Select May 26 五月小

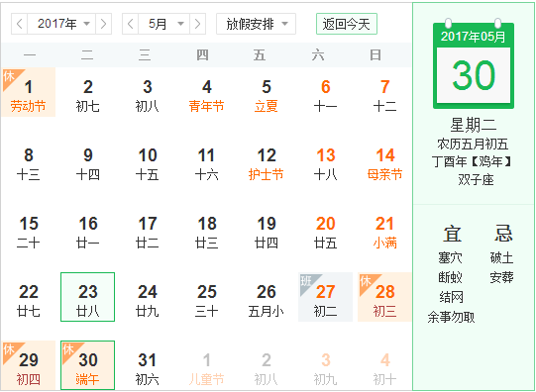267,297
